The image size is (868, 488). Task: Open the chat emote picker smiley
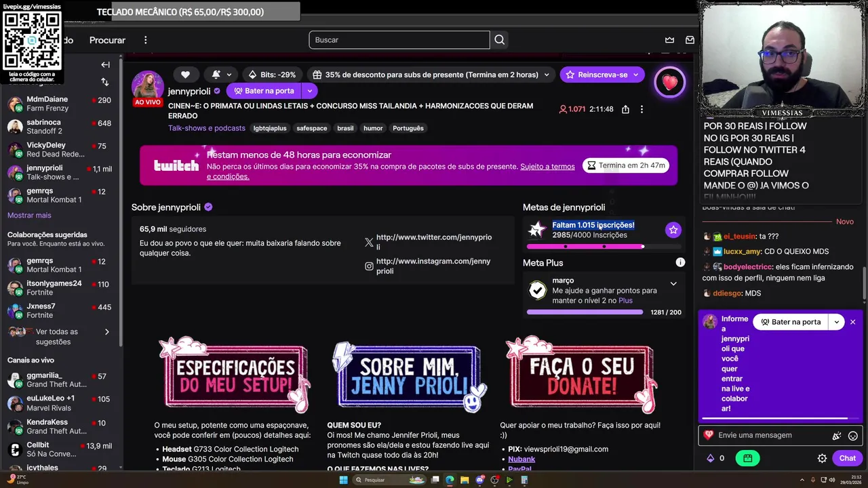pos(853,436)
